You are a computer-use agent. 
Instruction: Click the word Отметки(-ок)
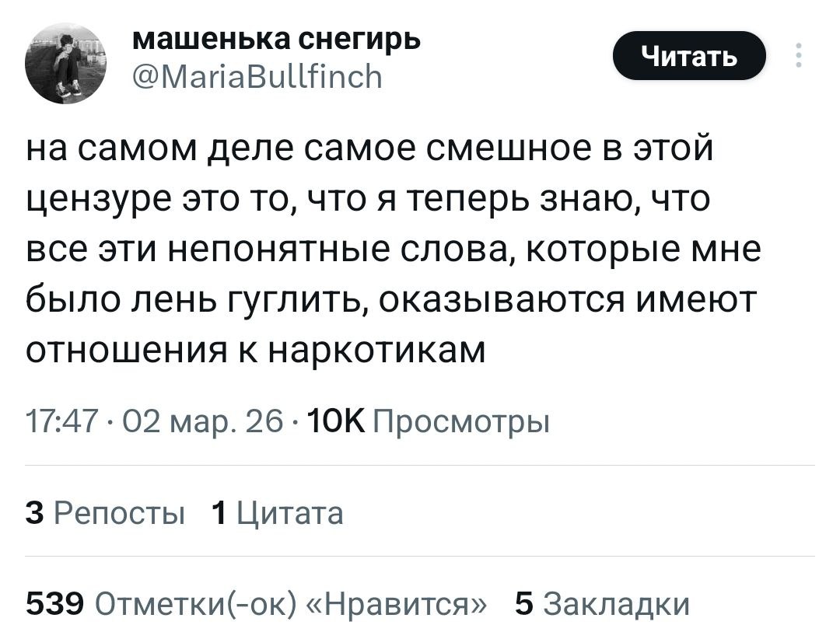click(x=192, y=604)
